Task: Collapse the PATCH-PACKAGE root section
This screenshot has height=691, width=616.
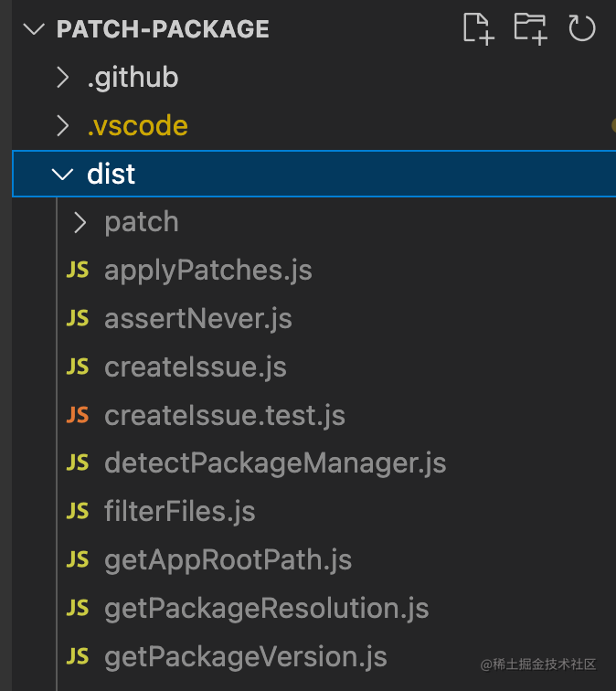Action: 34,29
